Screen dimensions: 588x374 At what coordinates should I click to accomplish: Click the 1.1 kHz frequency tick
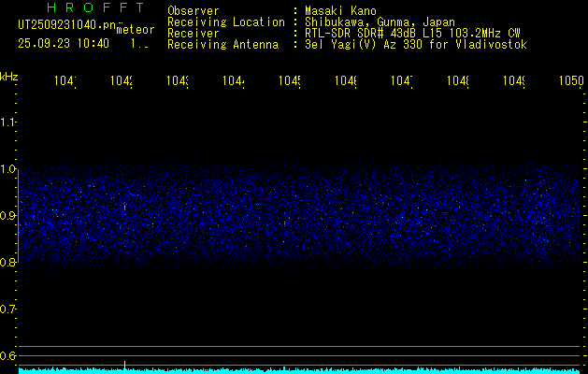(8, 122)
